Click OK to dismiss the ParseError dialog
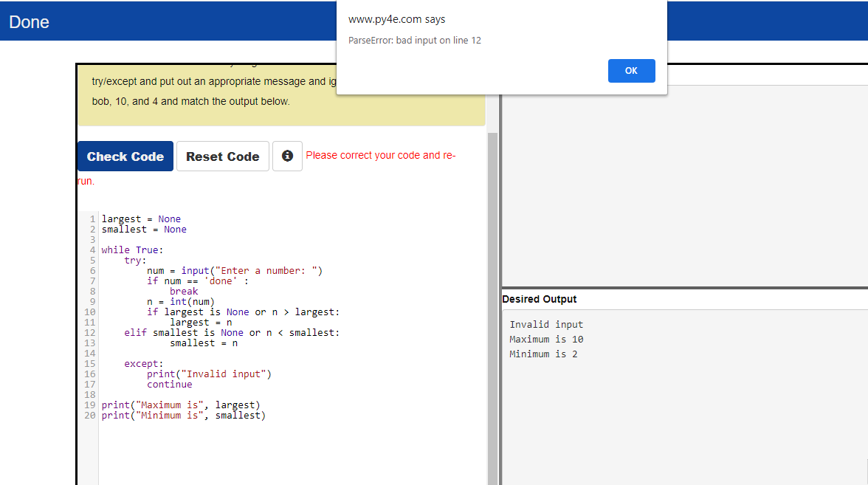The height and width of the screenshot is (485, 868). point(631,70)
